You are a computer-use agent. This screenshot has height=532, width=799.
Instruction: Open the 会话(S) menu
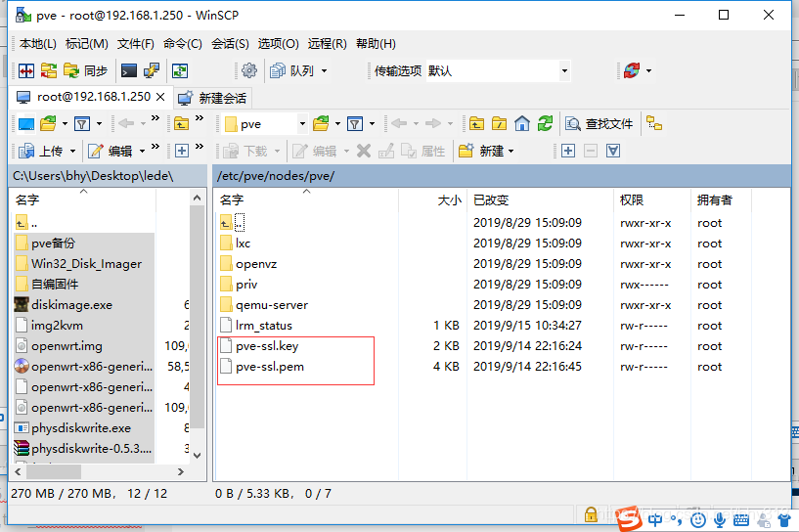(x=230, y=44)
